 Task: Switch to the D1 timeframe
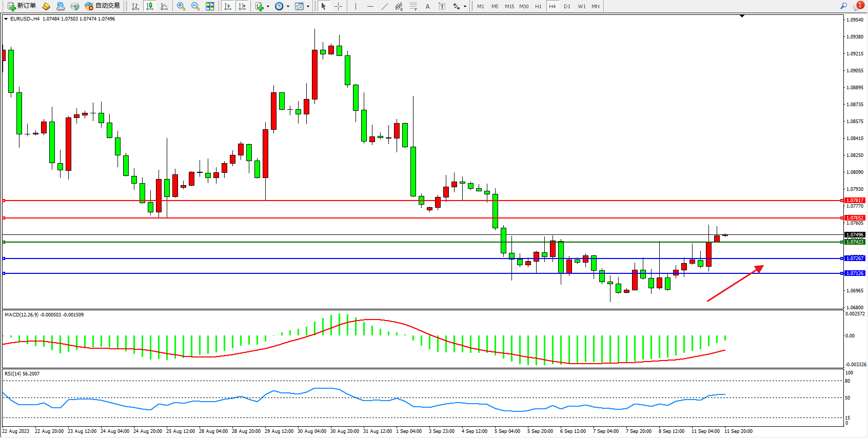(x=567, y=6)
